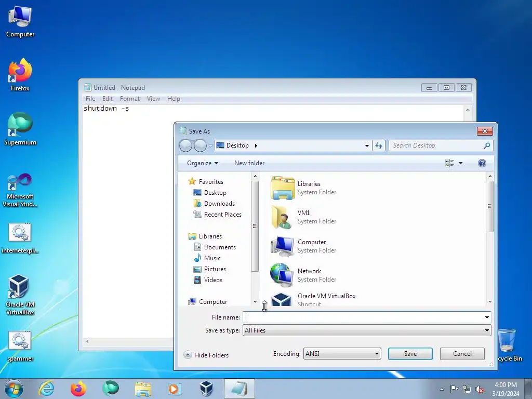Click the Forward navigation button in Save As
The image size is (532, 399).
[200, 145]
